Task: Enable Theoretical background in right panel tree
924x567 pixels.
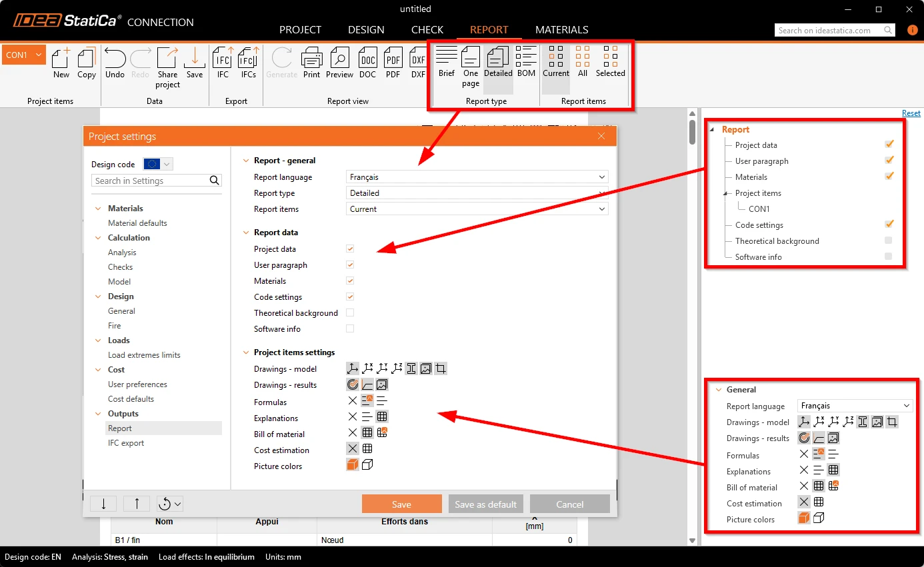Action: (x=888, y=241)
